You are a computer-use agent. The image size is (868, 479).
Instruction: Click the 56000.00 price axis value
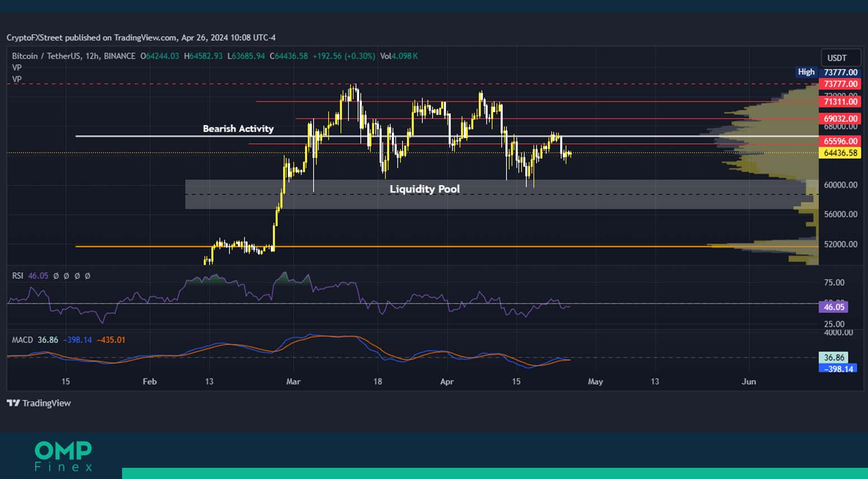(x=841, y=214)
